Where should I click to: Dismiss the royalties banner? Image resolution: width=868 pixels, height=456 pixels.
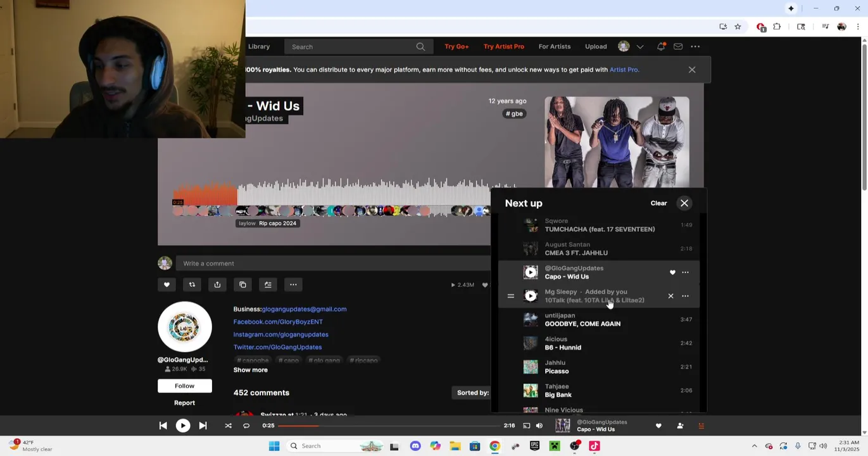(692, 70)
